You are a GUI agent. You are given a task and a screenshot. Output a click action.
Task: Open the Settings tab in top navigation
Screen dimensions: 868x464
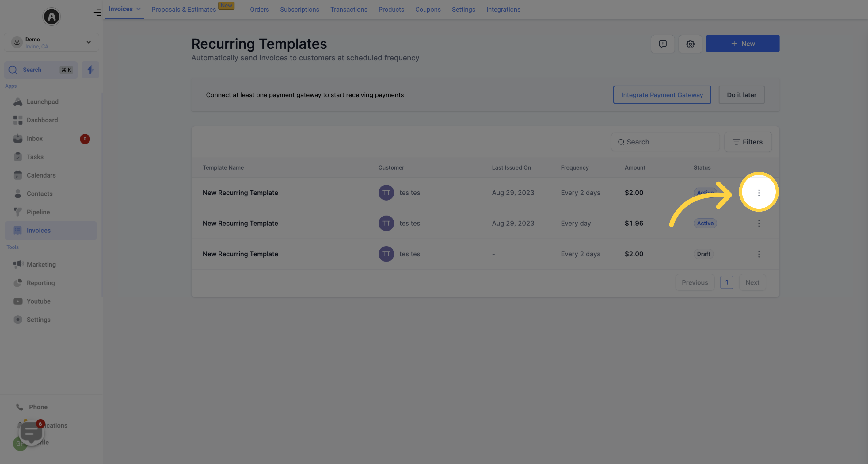pyautogui.click(x=463, y=10)
